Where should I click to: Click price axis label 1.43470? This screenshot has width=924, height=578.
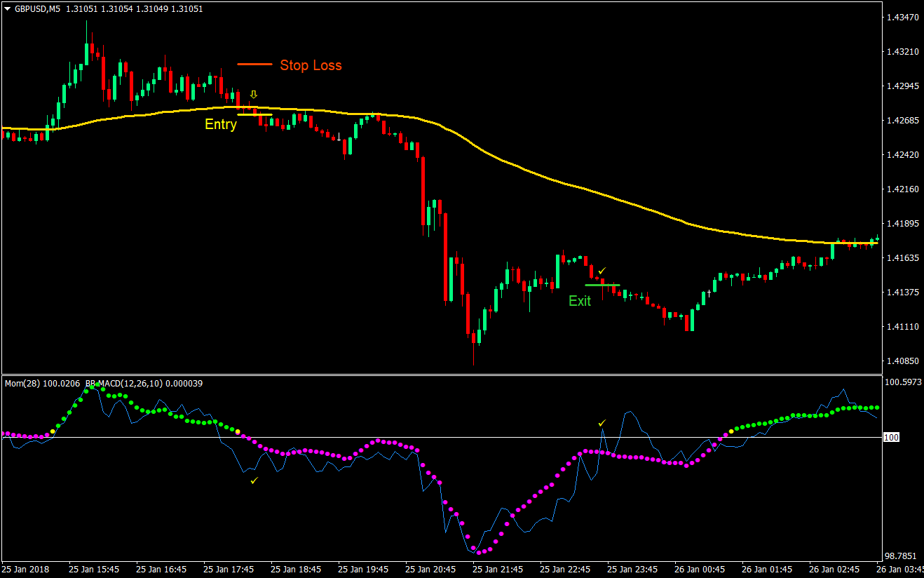coord(902,17)
